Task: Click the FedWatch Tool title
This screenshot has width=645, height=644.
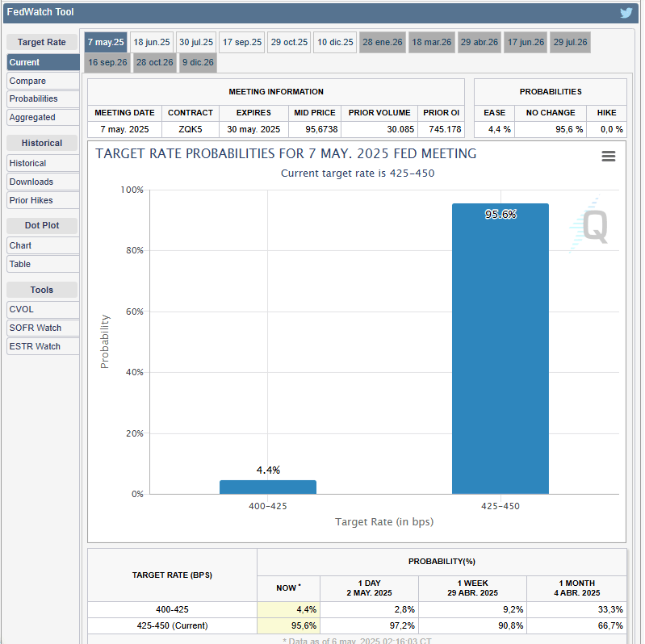Action: 40,12
